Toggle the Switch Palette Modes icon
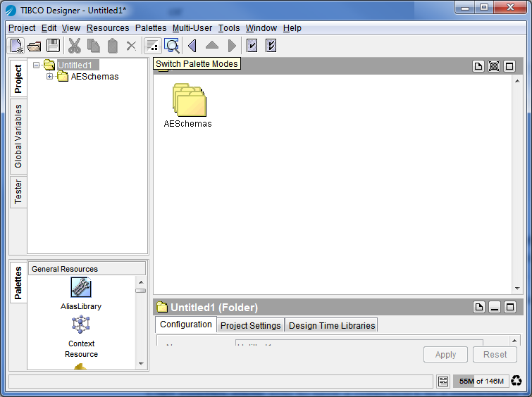This screenshot has width=532, height=397. point(152,46)
